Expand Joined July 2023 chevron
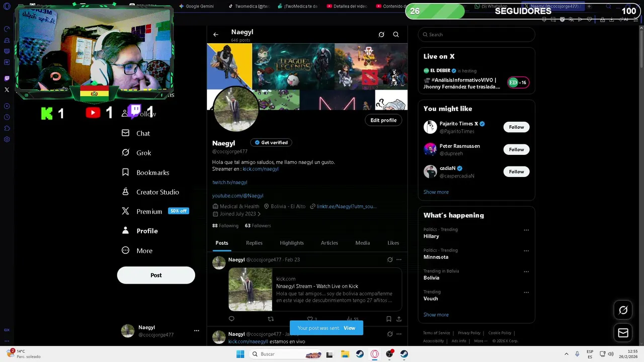The image size is (644, 362). [x=259, y=214]
